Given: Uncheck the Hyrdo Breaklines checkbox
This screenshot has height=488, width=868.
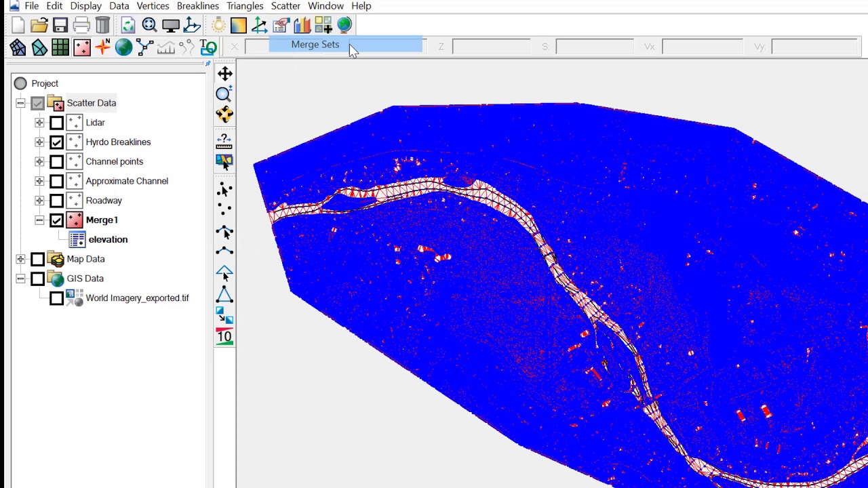Looking at the screenshot, I should pyautogui.click(x=56, y=142).
